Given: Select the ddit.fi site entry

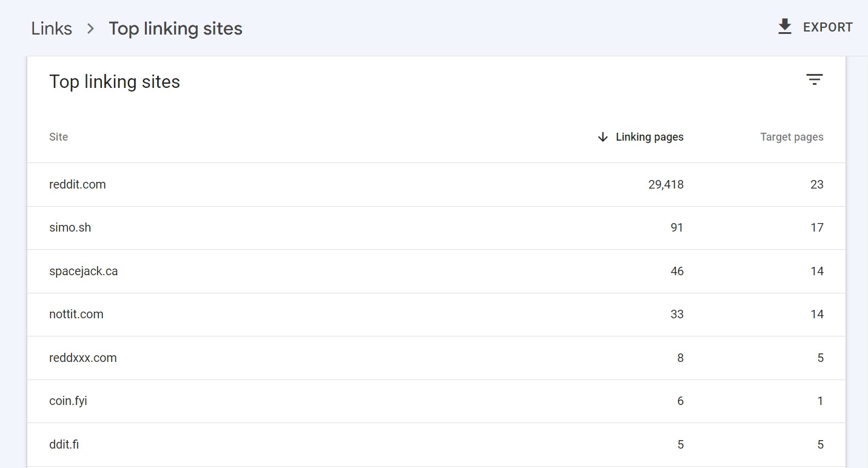Looking at the screenshot, I should point(64,444).
